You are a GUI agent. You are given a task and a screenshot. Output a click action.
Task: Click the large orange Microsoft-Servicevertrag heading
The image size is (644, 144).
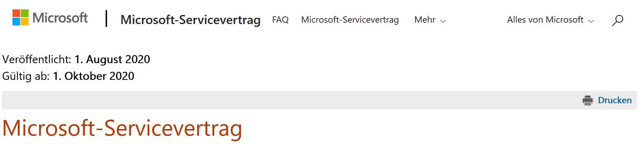point(122,128)
